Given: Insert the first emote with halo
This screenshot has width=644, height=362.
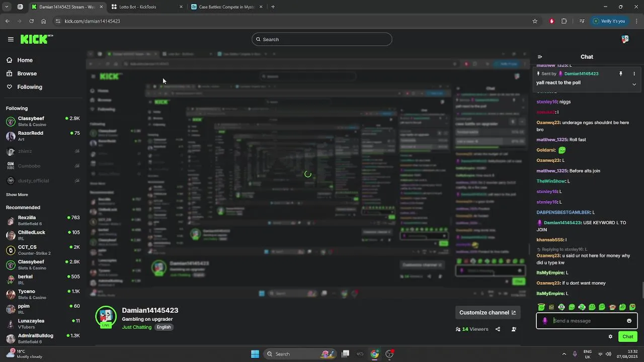Looking at the screenshot, I should 541,307.
